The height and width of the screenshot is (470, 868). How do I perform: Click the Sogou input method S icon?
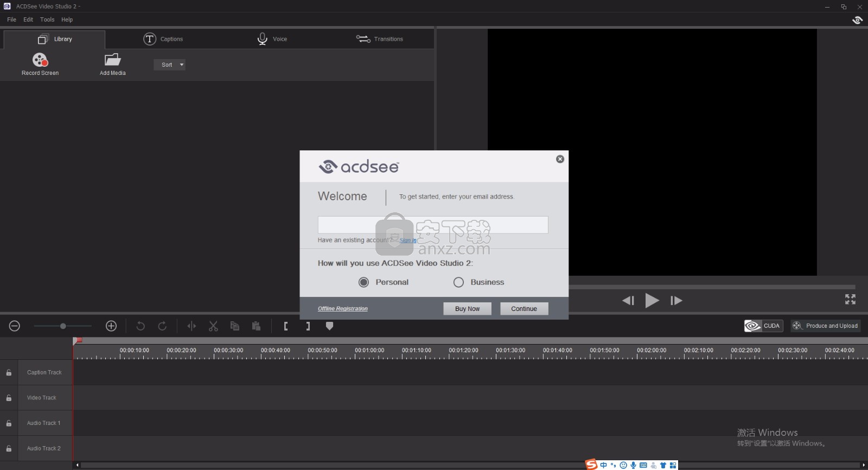point(591,465)
